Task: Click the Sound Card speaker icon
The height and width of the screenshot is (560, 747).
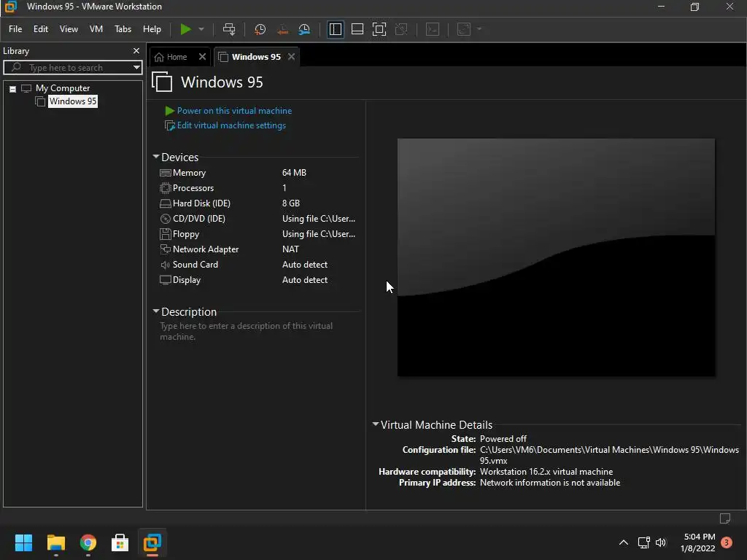Action: [166, 265]
